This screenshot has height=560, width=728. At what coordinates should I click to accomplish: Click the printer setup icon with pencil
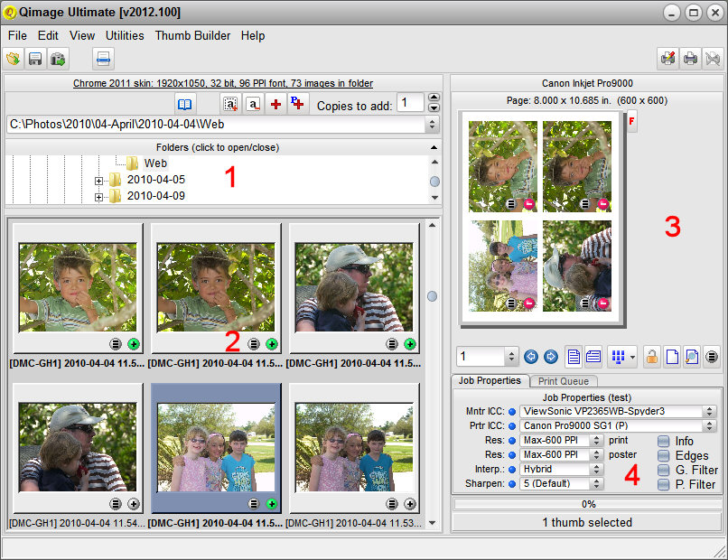point(667,60)
